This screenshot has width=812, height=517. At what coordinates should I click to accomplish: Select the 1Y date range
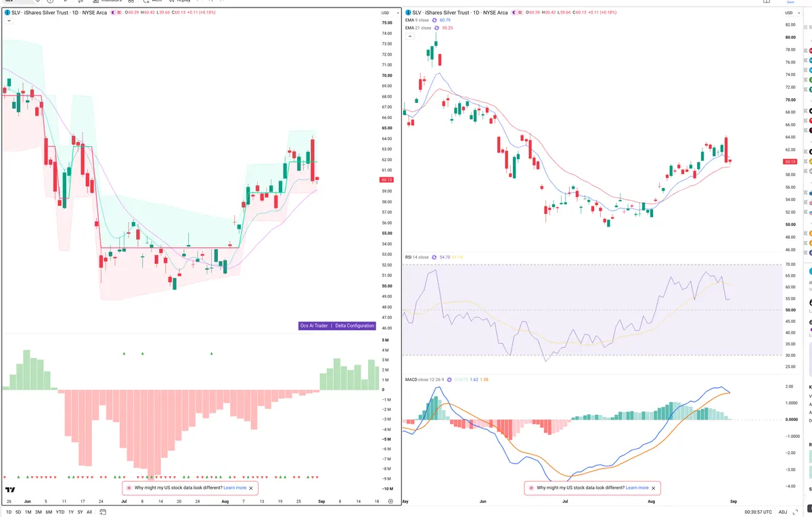click(x=71, y=512)
